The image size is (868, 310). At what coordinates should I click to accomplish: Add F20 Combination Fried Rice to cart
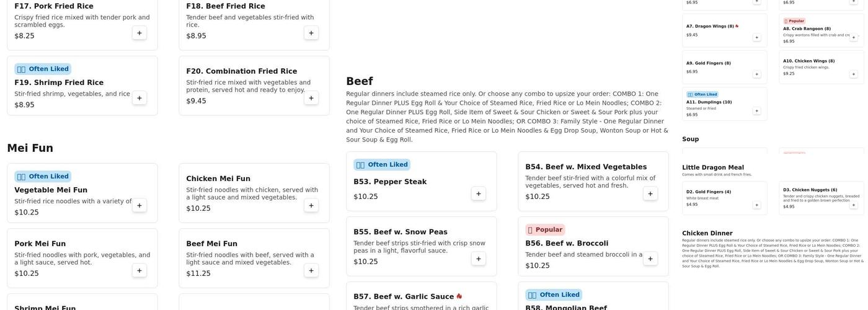click(311, 98)
